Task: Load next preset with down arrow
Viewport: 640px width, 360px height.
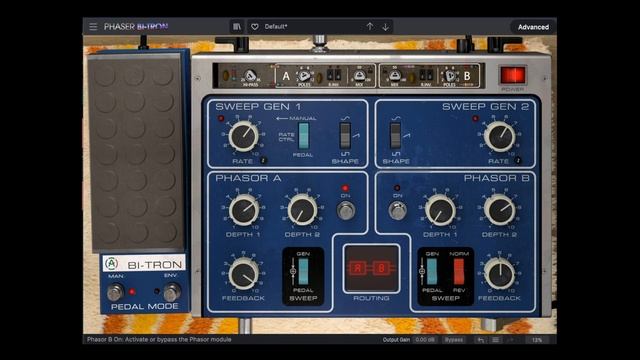Action: click(386, 27)
